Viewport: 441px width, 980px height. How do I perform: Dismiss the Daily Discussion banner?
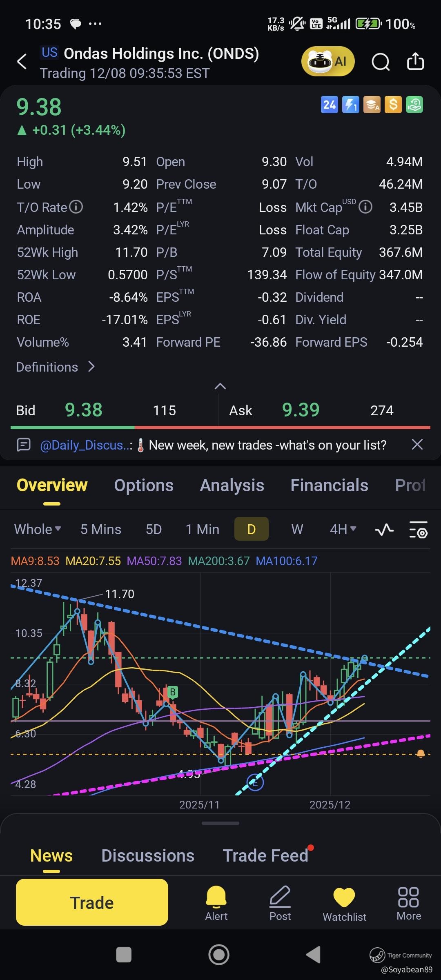click(x=417, y=444)
